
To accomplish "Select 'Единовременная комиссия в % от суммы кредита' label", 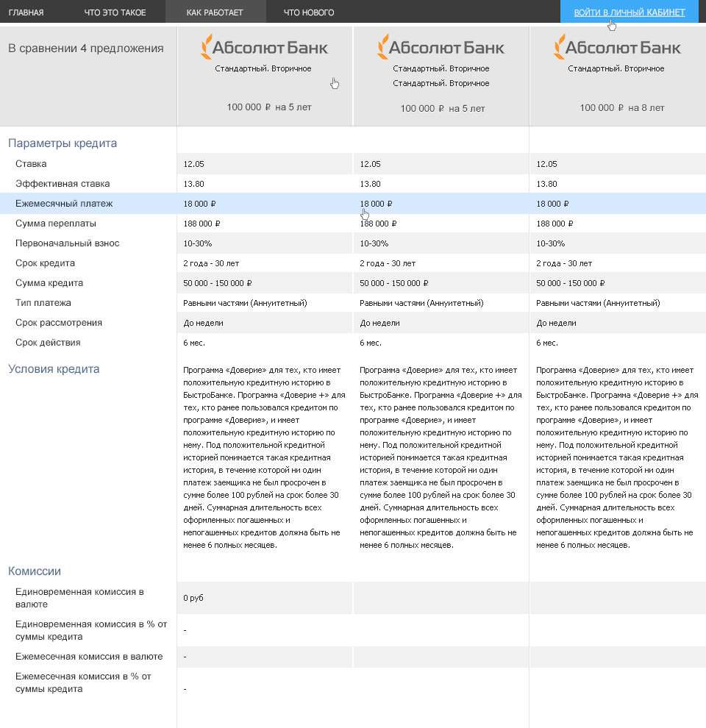I will tap(91, 630).
